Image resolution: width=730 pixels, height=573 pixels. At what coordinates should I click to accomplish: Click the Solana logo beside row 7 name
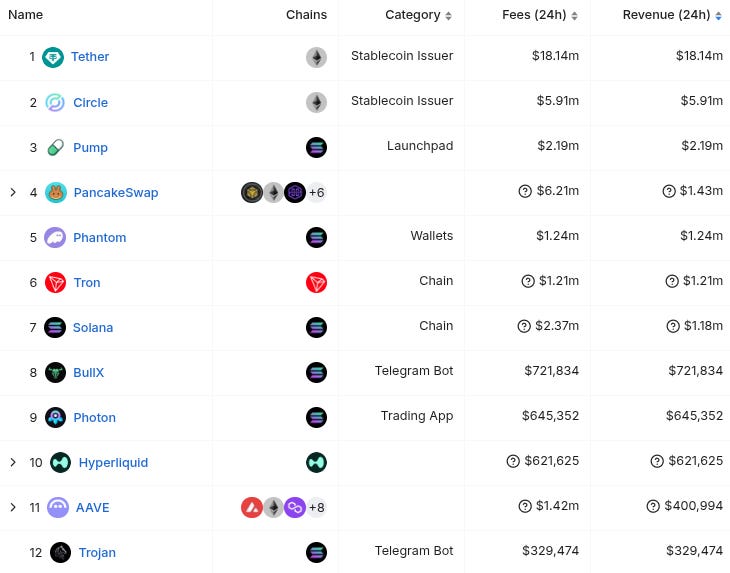coord(55,328)
